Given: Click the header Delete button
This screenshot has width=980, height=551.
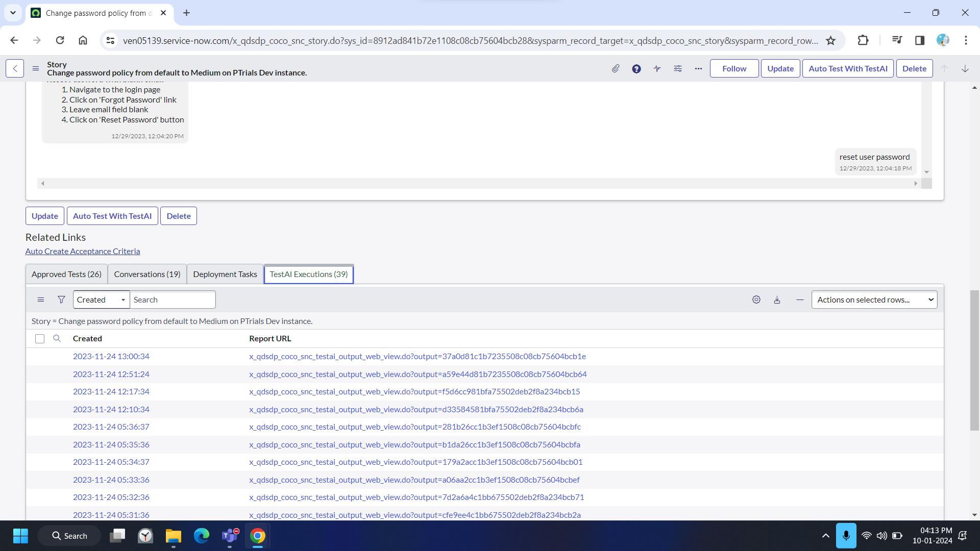Looking at the screenshot, I should tap(914, 68).
